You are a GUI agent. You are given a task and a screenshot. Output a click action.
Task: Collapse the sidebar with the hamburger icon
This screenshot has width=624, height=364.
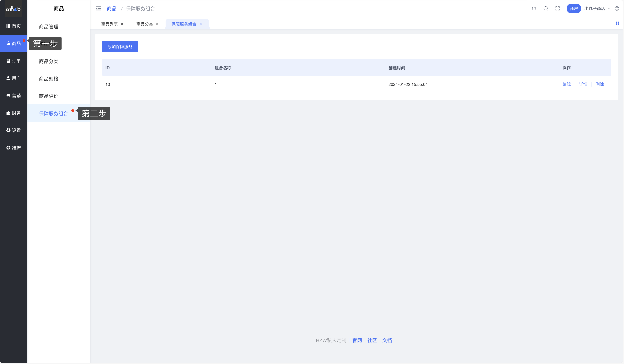[98, 8]
